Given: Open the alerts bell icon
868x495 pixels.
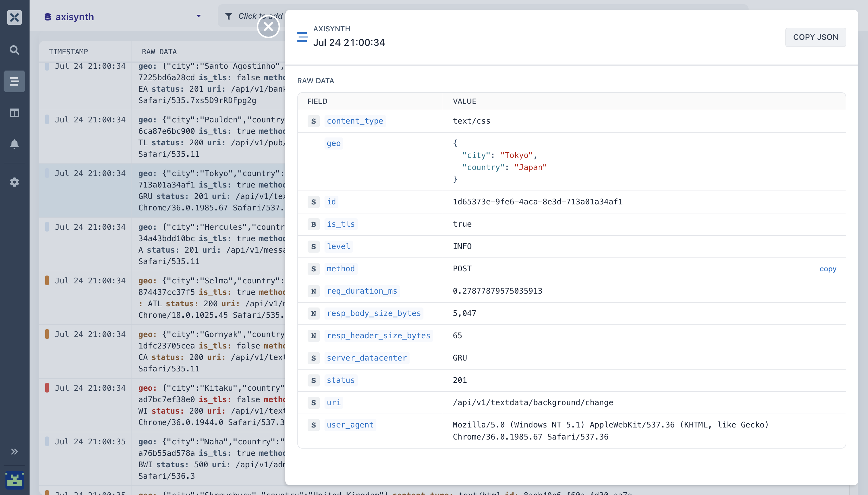Looking at the screenshot, I should point(14,144).
